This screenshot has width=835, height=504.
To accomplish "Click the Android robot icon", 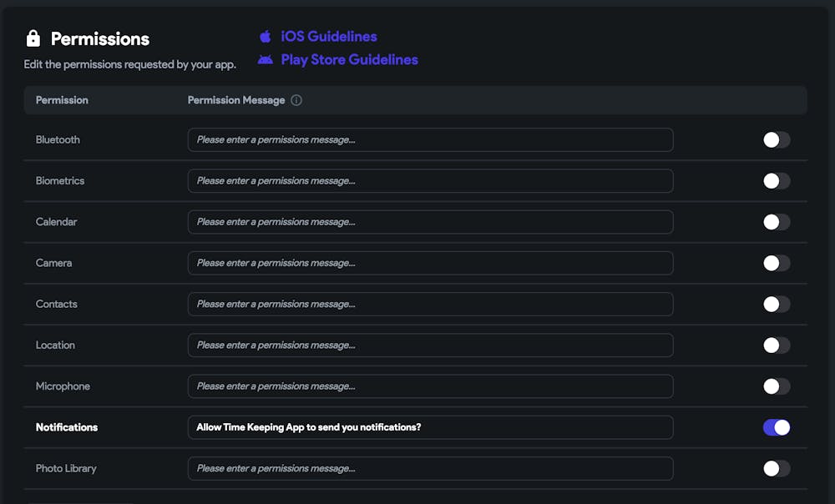I will click(x=266, y=60).
